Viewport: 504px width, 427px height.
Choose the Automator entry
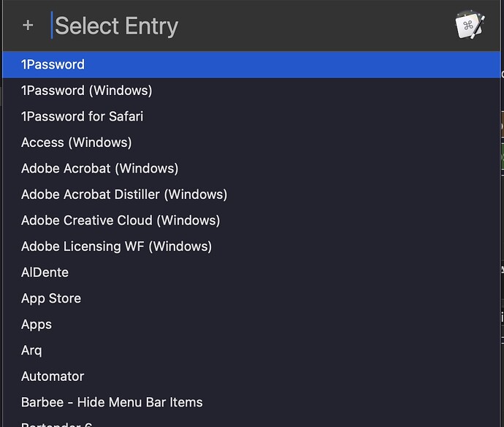point(251,377)
